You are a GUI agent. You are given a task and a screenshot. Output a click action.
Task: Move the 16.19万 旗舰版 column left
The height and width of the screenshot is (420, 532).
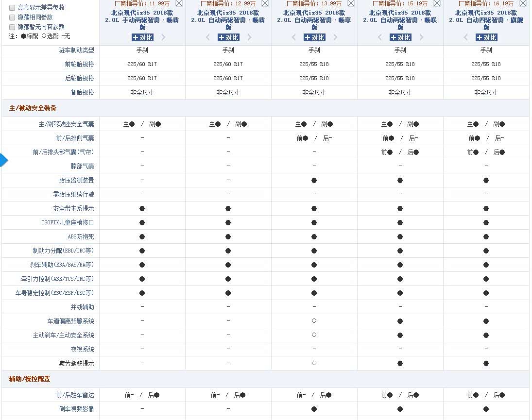pyautogui.click(x=466, y=37)
